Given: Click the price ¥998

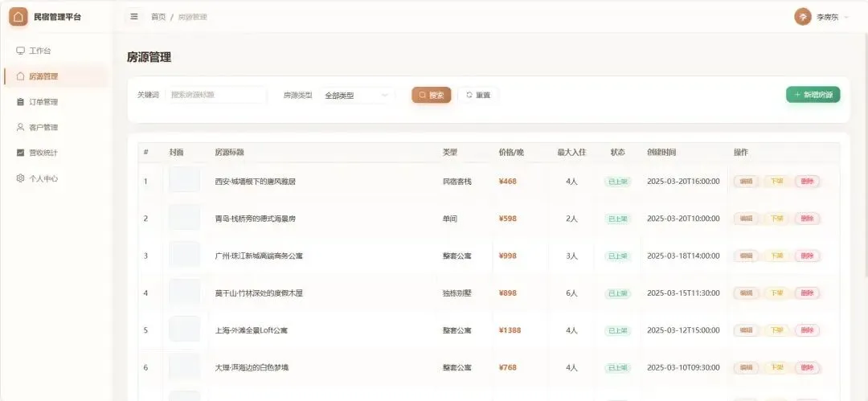Looking at the screenshot, I should [508, 256].
